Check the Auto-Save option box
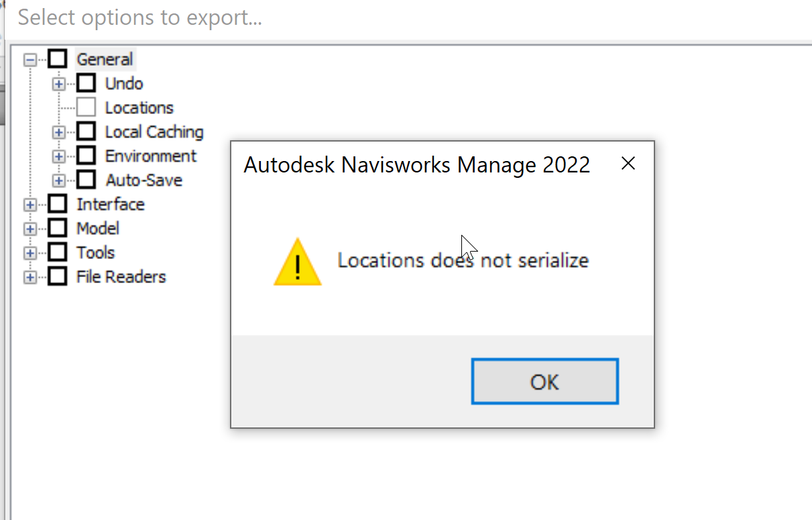The width and height of the screenshot is (812, 520). 86,180
